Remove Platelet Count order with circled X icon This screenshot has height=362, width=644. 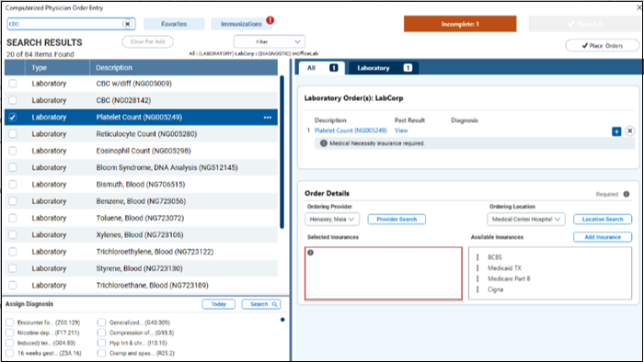(629, 131)
